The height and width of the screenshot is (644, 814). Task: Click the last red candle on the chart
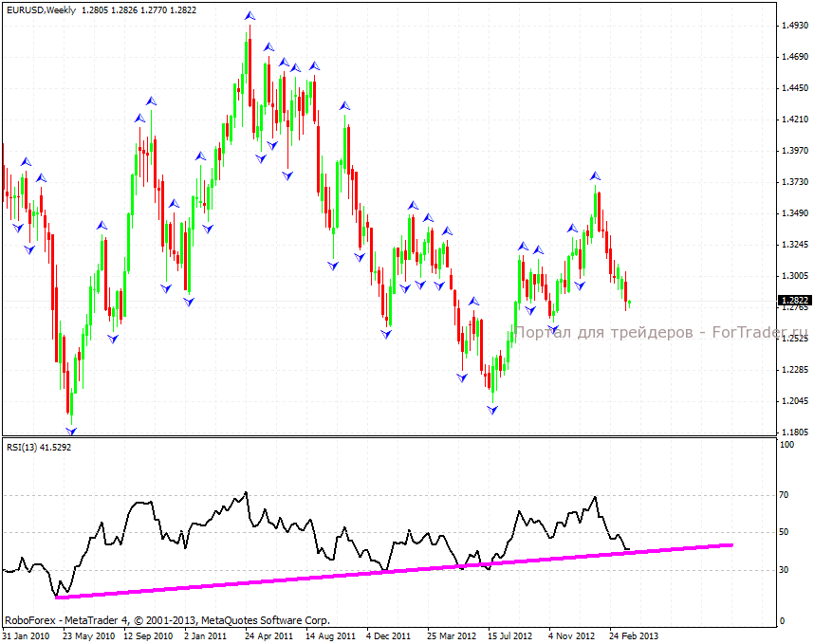click(626, 290)
